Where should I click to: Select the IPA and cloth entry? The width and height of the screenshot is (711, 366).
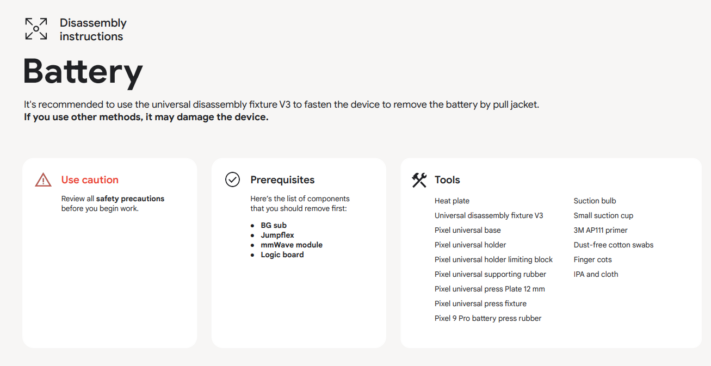point(595,274)
